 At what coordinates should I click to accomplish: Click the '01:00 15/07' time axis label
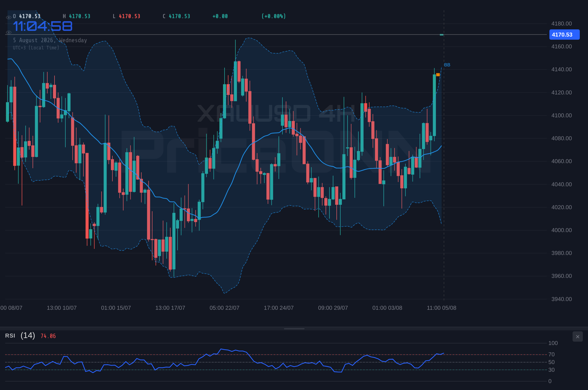click(x=116, y=308)
